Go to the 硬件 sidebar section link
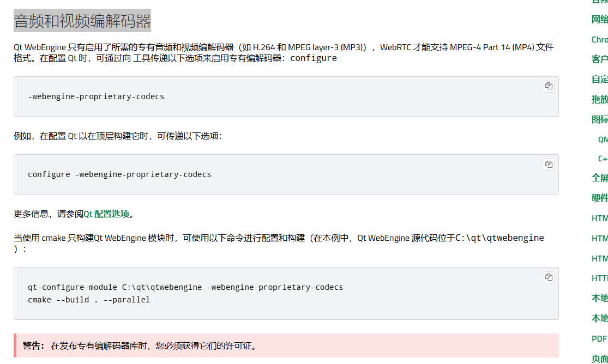This screenshot has height=364, width=608. (x=599, y=198)
